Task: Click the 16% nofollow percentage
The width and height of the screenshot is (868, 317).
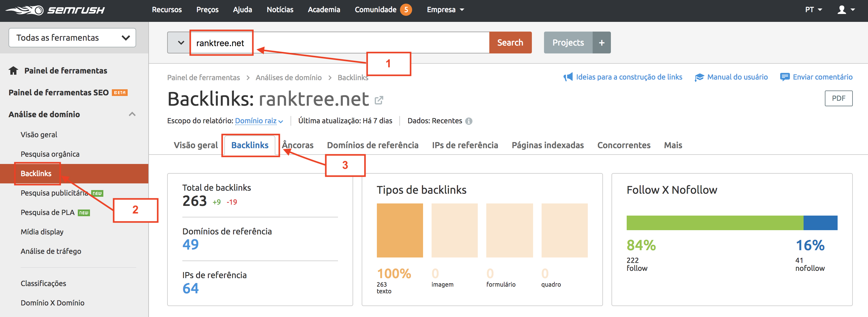Action: pyautogui.click(x=810, y=245)
